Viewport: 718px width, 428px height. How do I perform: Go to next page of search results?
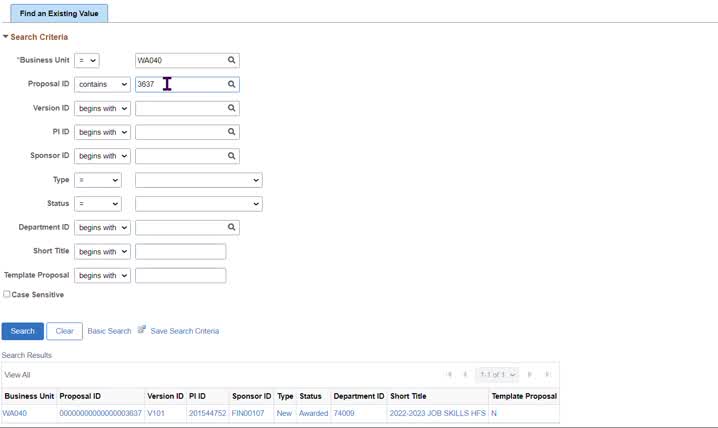point(530,374)
